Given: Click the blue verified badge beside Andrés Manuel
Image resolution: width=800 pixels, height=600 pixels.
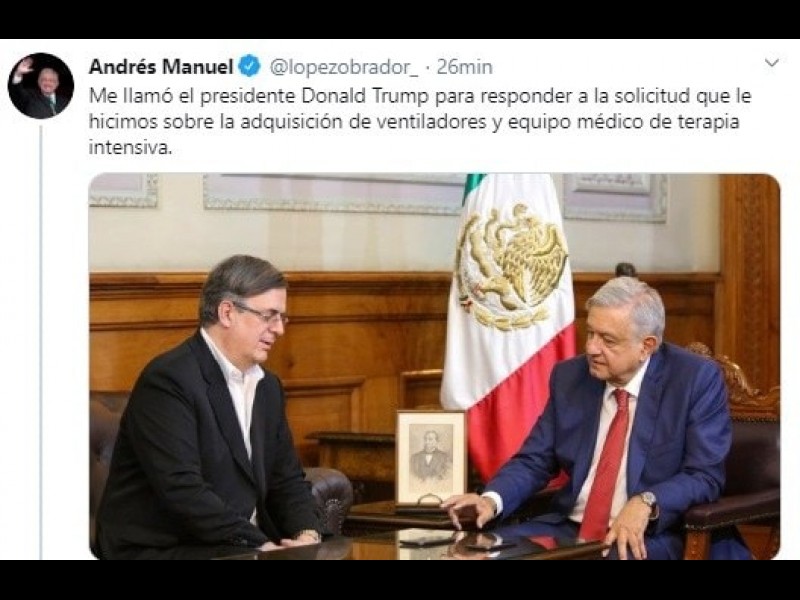Looking at the screenshot, I should point(250,66).
